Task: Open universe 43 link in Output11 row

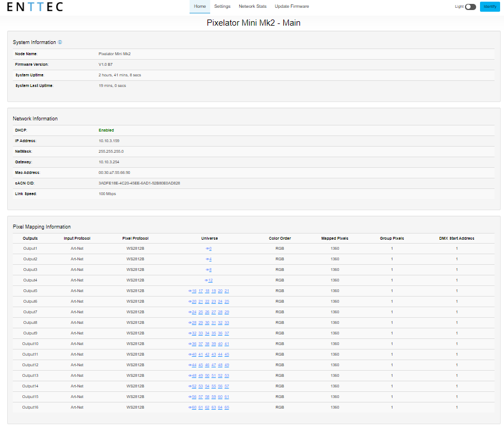Action: (214, 355)
